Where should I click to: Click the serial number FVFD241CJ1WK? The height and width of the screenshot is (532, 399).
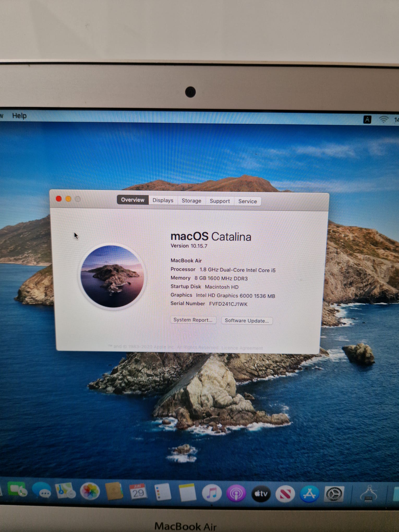click(228, 304)
